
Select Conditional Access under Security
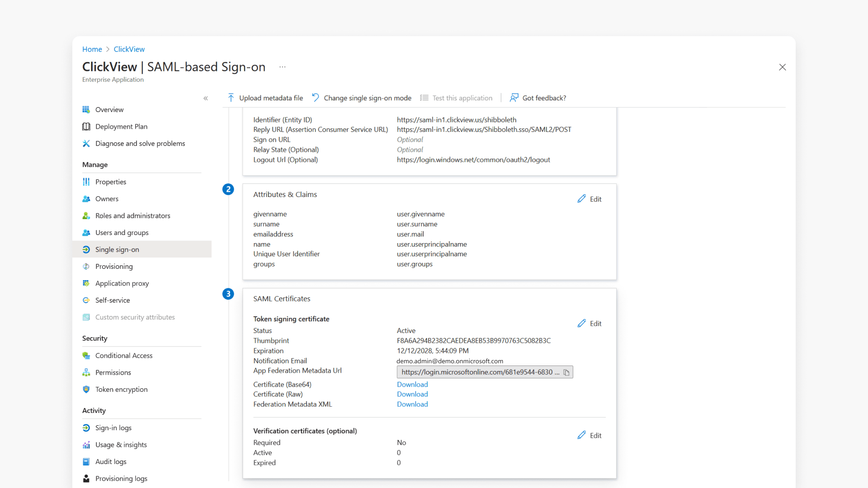[123, 356]
